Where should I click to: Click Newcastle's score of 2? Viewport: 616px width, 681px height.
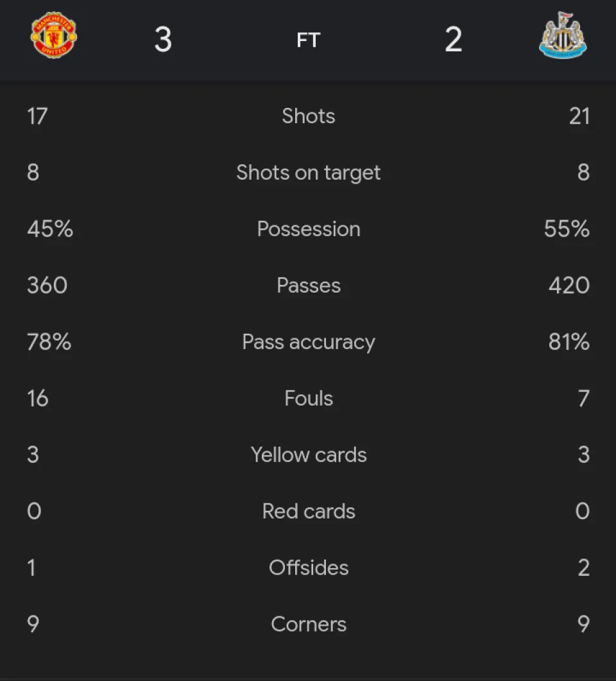(453, 40)
